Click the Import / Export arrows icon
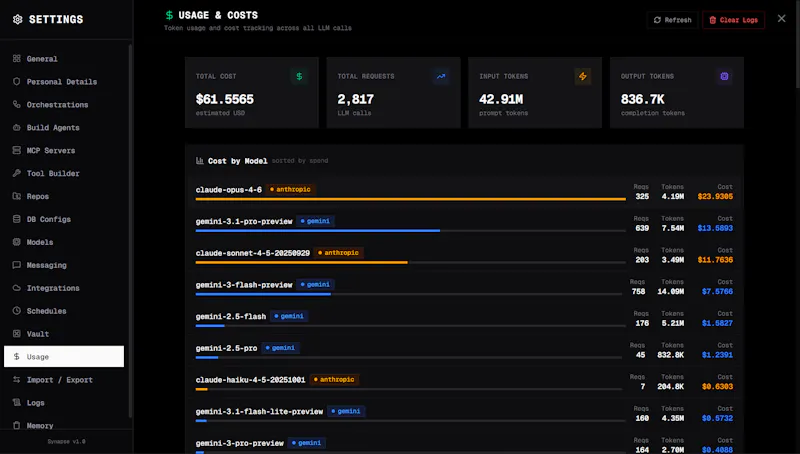Viewport: 800px width, 454px height. (x=16, y=380)
